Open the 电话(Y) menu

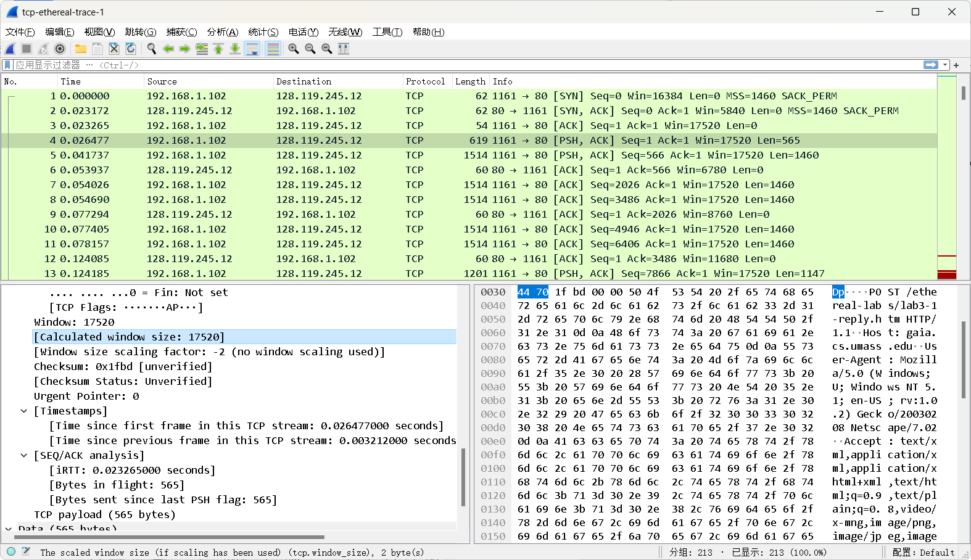point(304,32)
